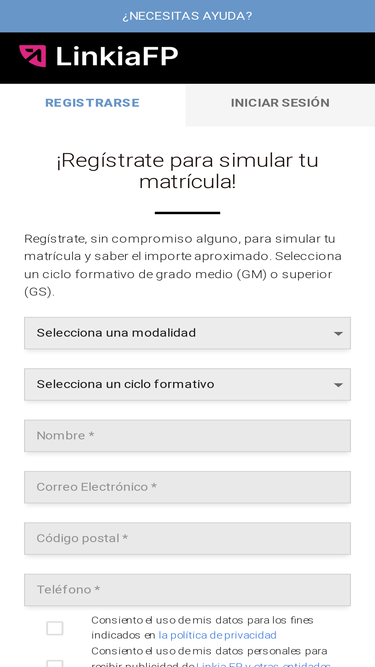Click into the Código postal field
This screenshot has width=375, height=667.
pyautogui.click(x=188, y=539)
